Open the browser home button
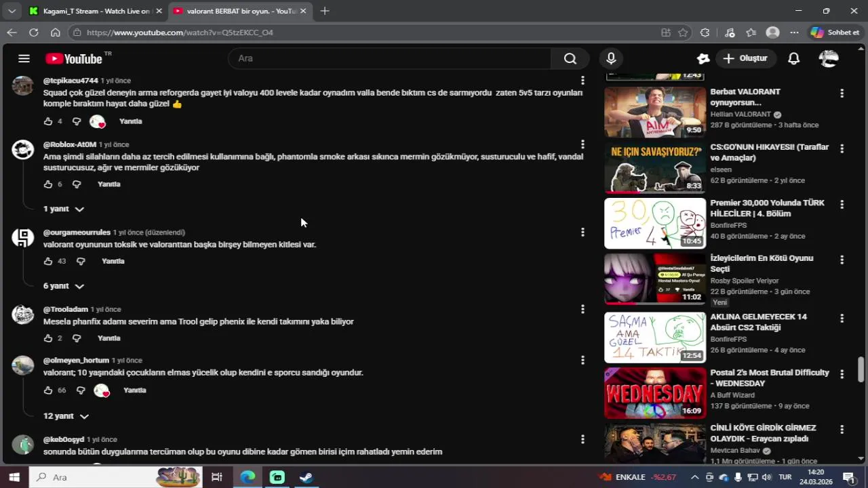The height and width of the screenshot is (488, 868). pyautogui.click(x=56, y=32)
